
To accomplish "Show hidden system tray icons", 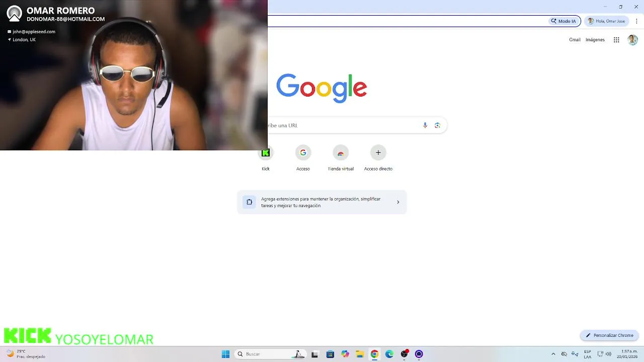I will click(553, 354).
